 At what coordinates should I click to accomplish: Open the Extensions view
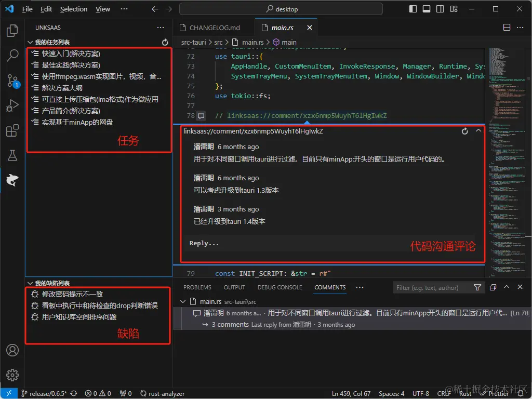(x=12, y=130)
